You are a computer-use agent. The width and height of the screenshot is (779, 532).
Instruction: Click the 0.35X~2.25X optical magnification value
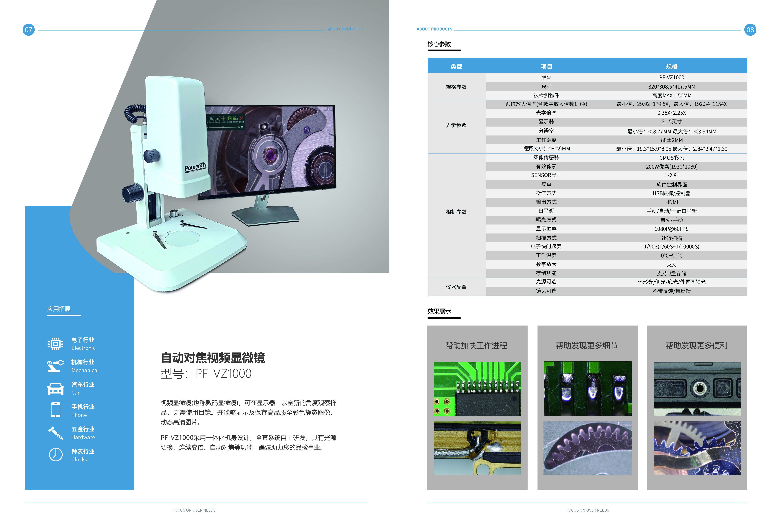[x=671, y=113]
